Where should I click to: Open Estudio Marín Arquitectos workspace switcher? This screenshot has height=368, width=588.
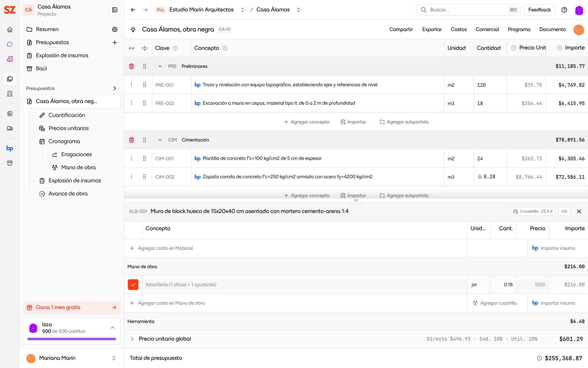[x=243, y=10]
